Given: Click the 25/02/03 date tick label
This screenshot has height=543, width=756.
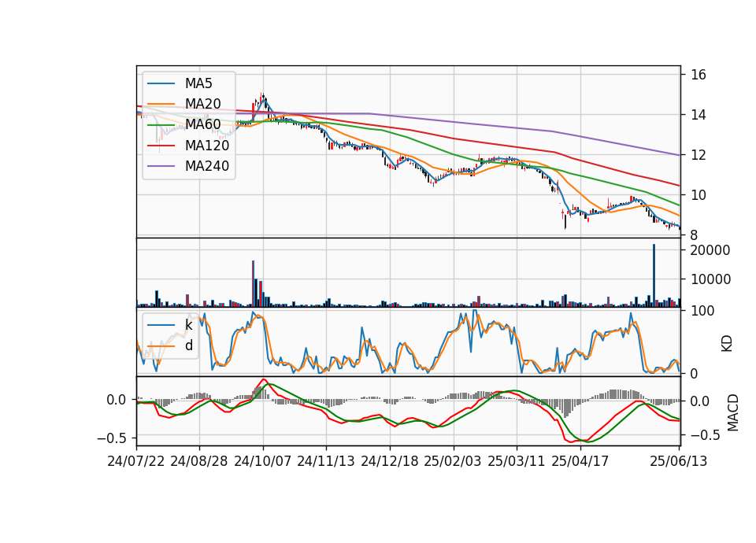Looking at the screenshot, I should 453,461.
